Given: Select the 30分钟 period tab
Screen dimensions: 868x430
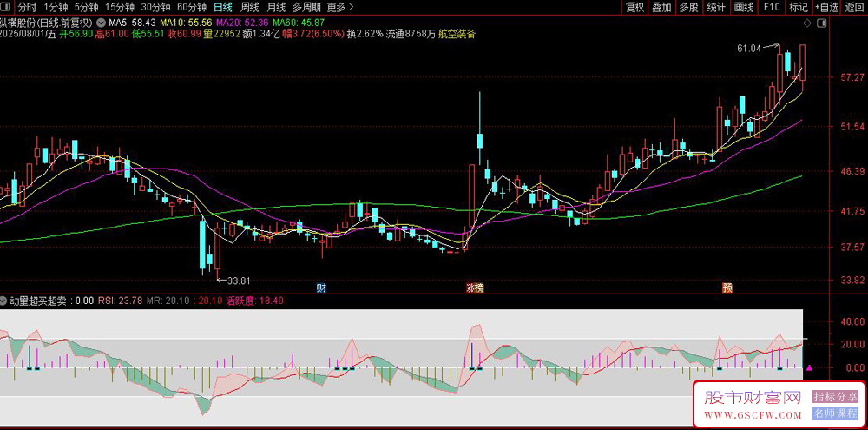Looking at the screenshot, I should click(x=155, y=7).
